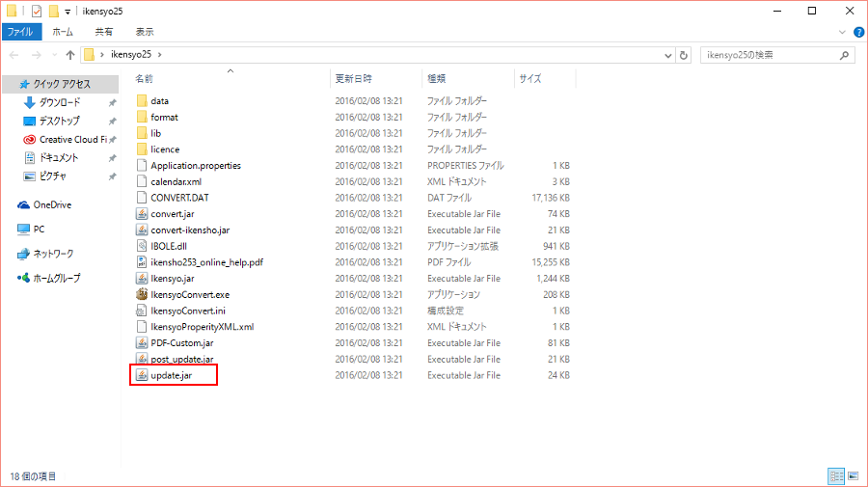Screen dimensions: 868x487
Task: Select the convert-ikensho.jar Java icon
Action: tap(142, 230)
